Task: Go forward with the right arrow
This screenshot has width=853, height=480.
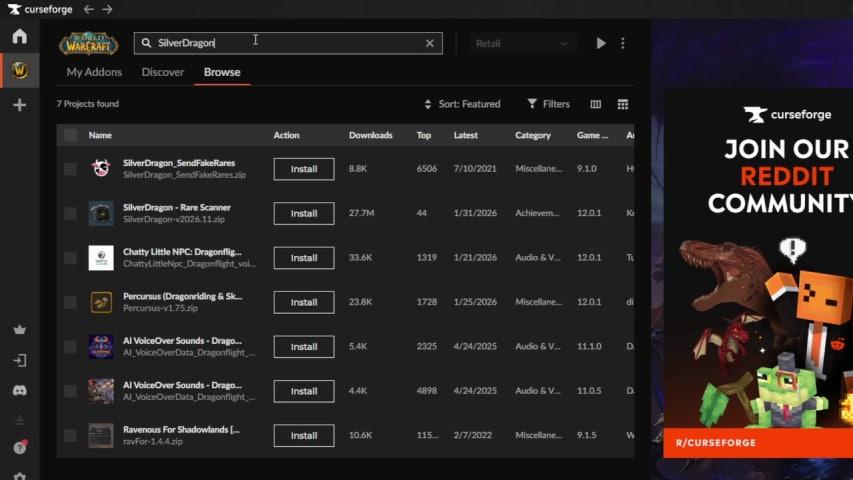Action: (x=107, y=9)
